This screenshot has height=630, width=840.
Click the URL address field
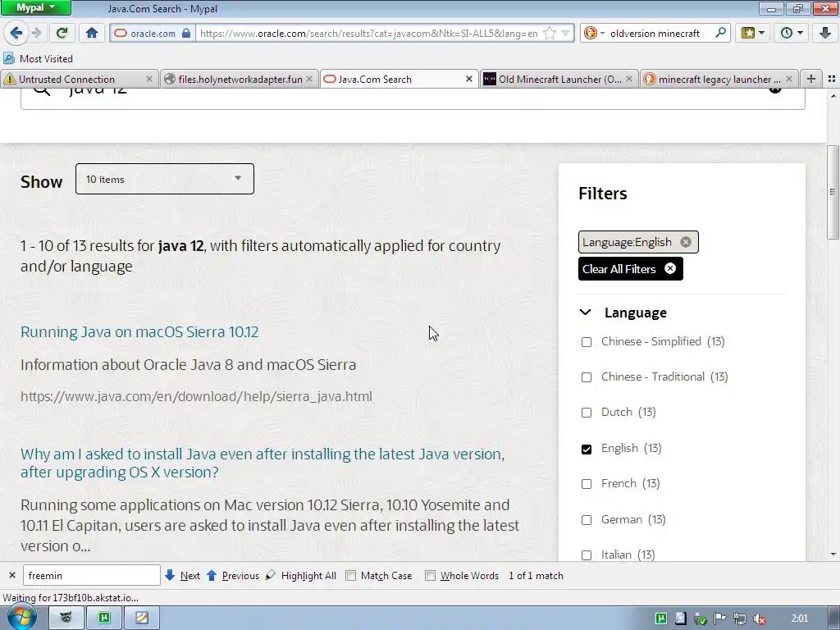[x=368, y=33]
